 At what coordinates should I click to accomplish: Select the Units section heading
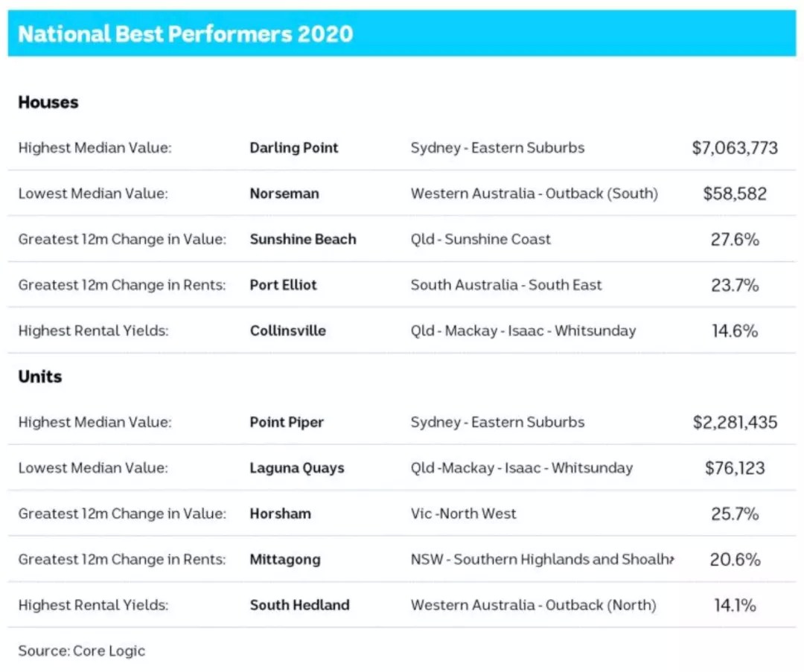pyautogui.click(x=40, y=377)
